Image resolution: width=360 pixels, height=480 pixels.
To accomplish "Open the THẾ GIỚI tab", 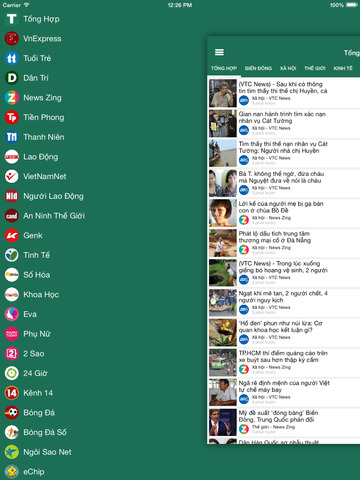I will [x=315, y=68].
